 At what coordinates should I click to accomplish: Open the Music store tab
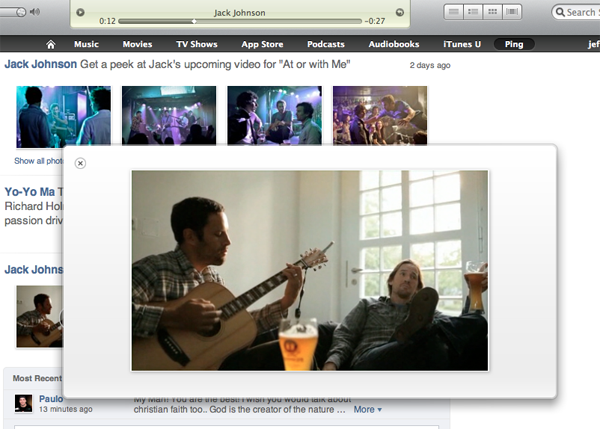click(x=87, y=45)
